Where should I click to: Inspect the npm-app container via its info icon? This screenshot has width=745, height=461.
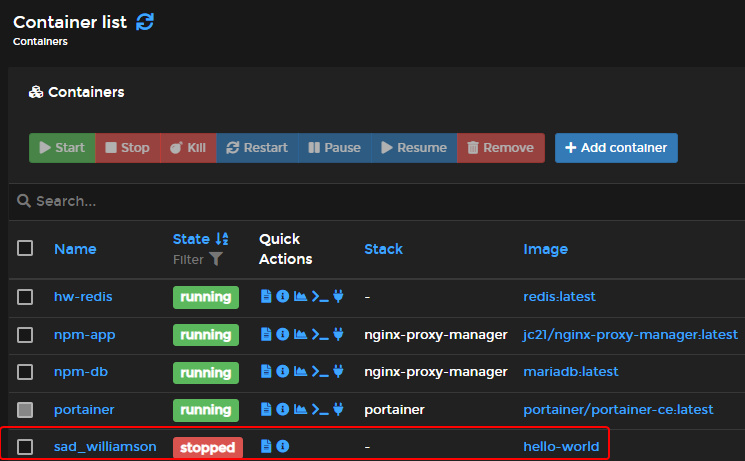tap(283, 335)
